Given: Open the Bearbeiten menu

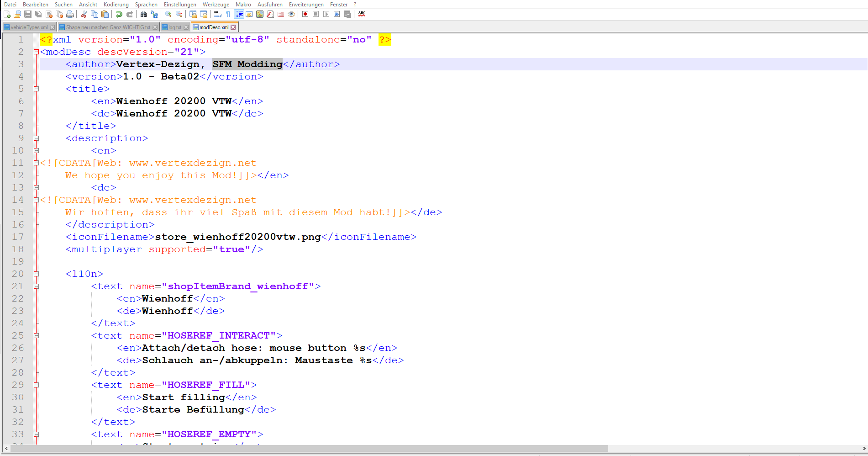Looking at the screenshot, I should 36,5.
